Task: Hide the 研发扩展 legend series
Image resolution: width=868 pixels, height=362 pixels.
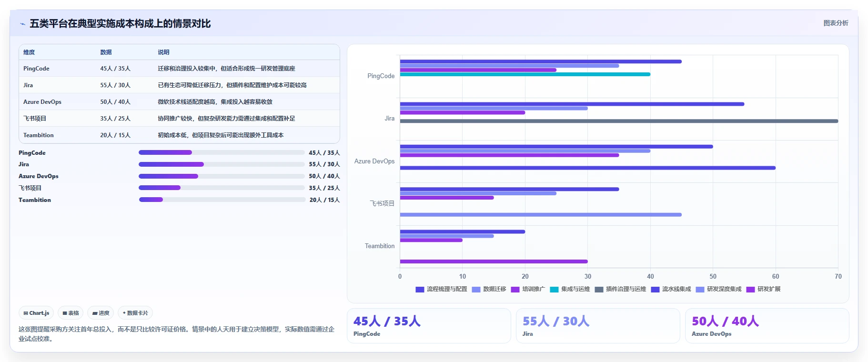Action: point(763,289)
